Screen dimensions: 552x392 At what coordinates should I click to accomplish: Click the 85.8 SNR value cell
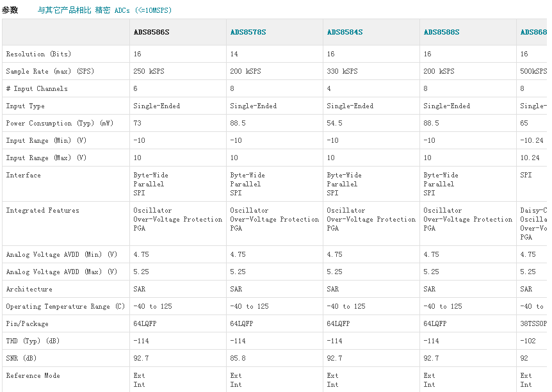(x=238, y=358)
